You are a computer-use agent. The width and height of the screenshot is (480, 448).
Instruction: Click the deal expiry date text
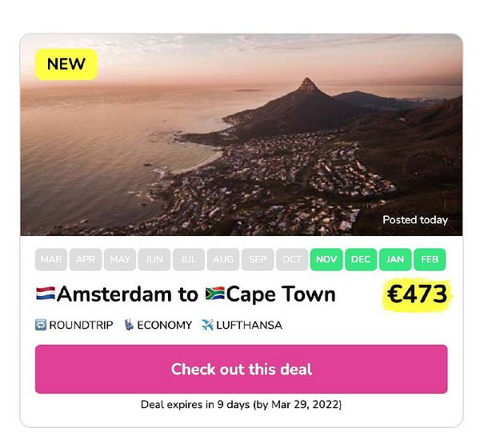pos(242,405)
